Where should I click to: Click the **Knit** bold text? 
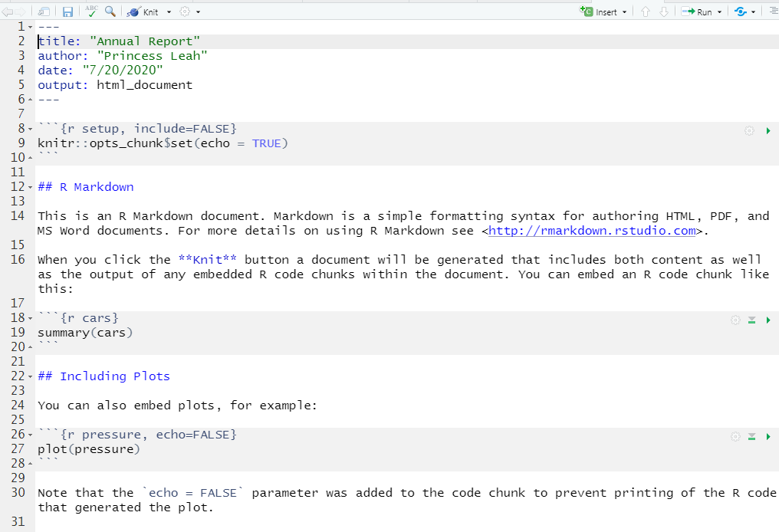207,260
